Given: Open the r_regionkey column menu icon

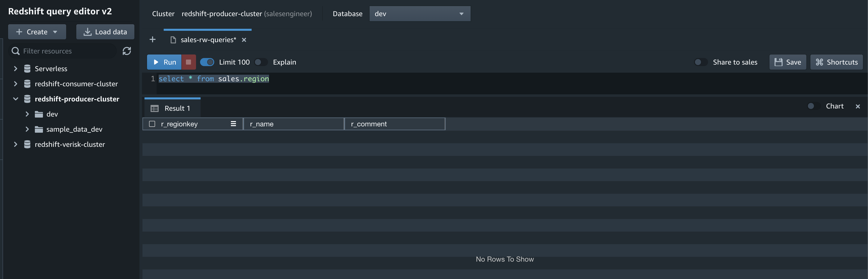Looking at the screenshot, I should [x=233, y=124].
